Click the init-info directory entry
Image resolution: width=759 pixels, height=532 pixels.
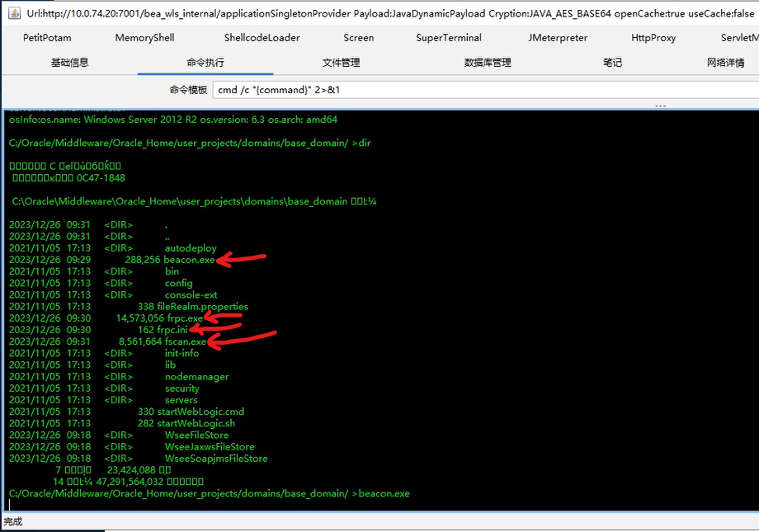click(x=182, y=353)
